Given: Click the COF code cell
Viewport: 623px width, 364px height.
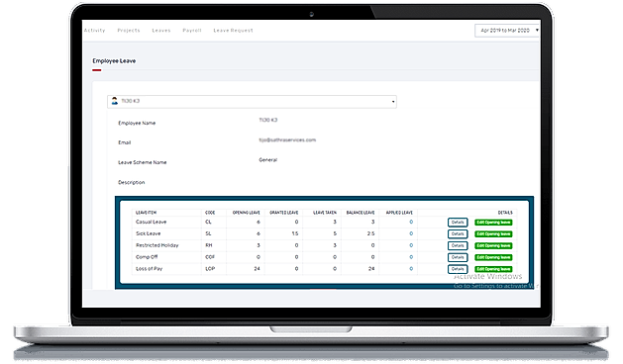Looking at the screenshot, I should [x=210, y=257].
